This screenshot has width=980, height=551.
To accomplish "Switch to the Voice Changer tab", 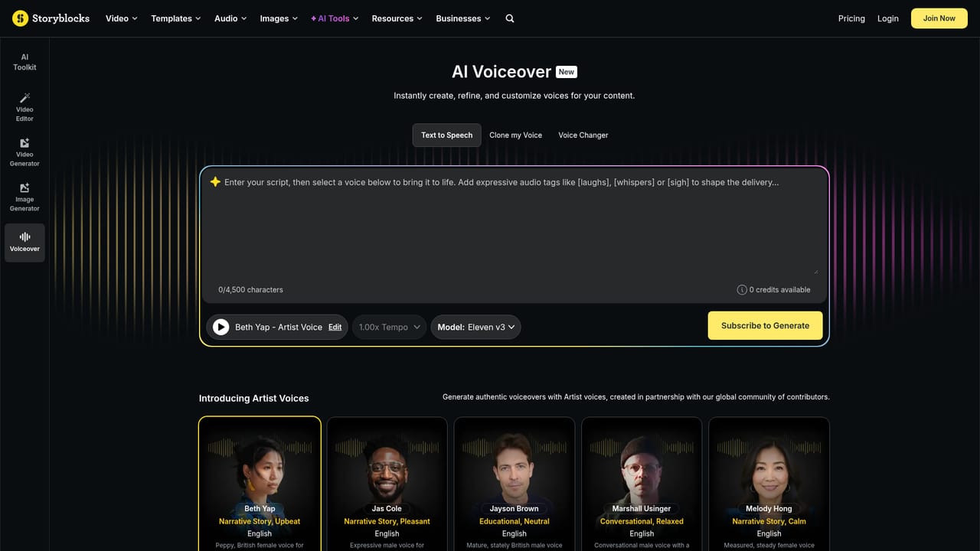I will [583, 135].
